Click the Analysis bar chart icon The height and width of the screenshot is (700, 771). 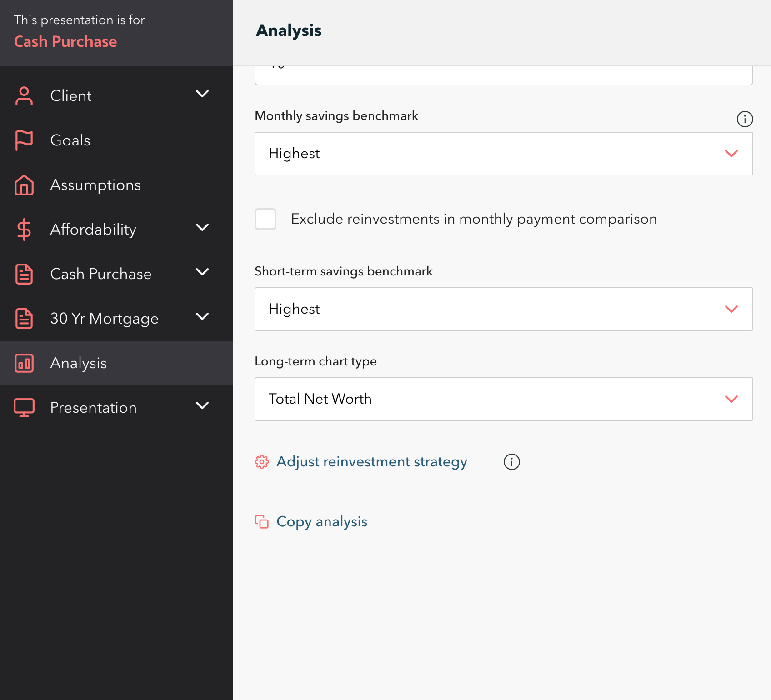pyautogui.click(x=24, y=363)
